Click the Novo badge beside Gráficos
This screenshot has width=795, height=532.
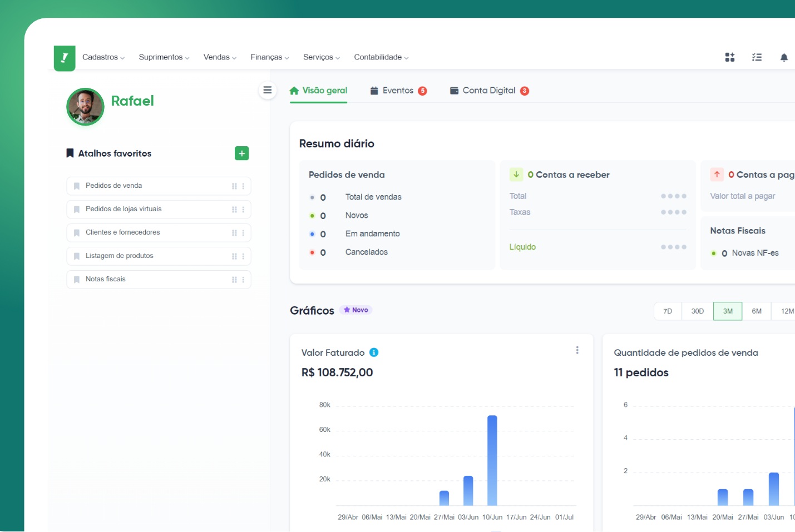point(356,310)
